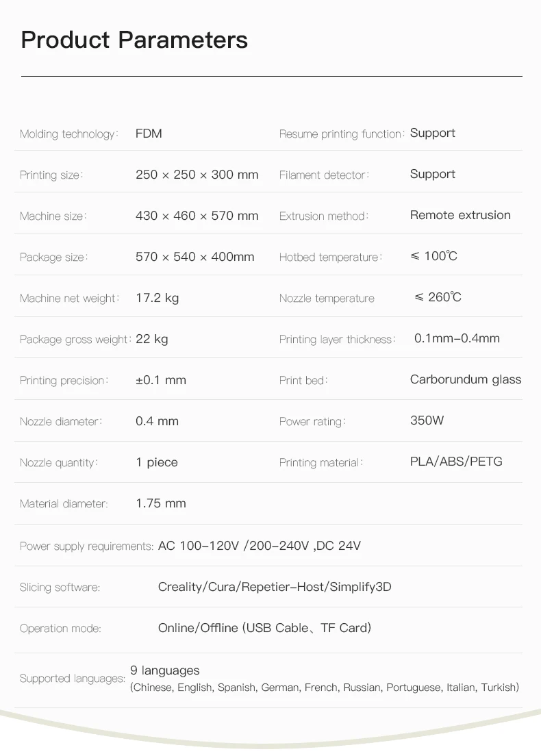
Task: Select the 1 piece nozzle quantity value
Action: coord(156,462)
